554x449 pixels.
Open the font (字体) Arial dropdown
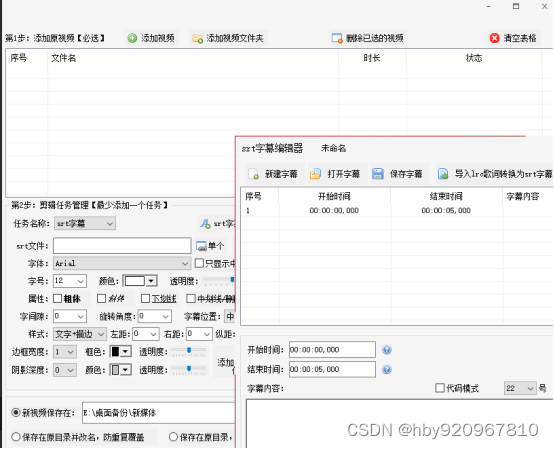[122, 264]
